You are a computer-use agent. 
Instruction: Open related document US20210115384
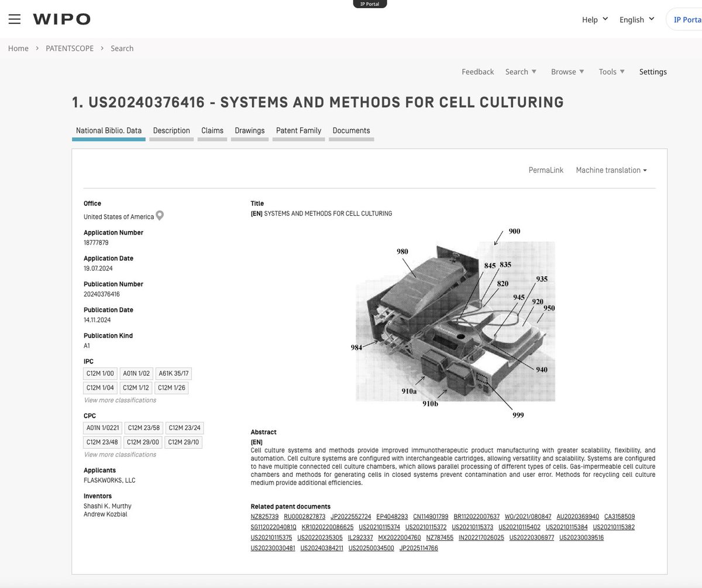tap(566, 527)
